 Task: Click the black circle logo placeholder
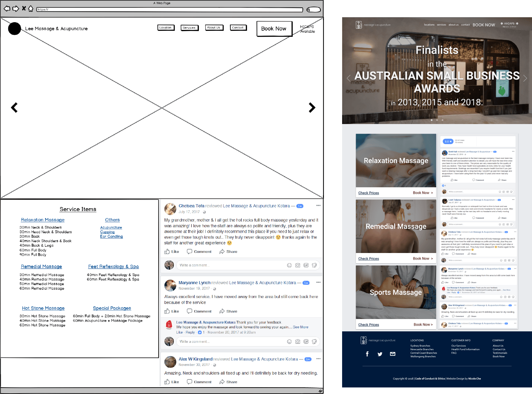click(15, 29)
